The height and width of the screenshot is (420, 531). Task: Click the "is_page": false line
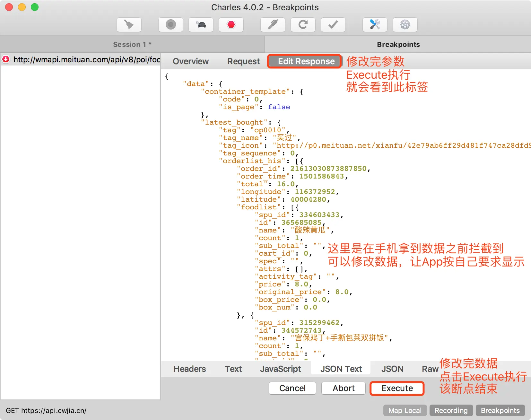pyautogui.click(x=255, y=107)
